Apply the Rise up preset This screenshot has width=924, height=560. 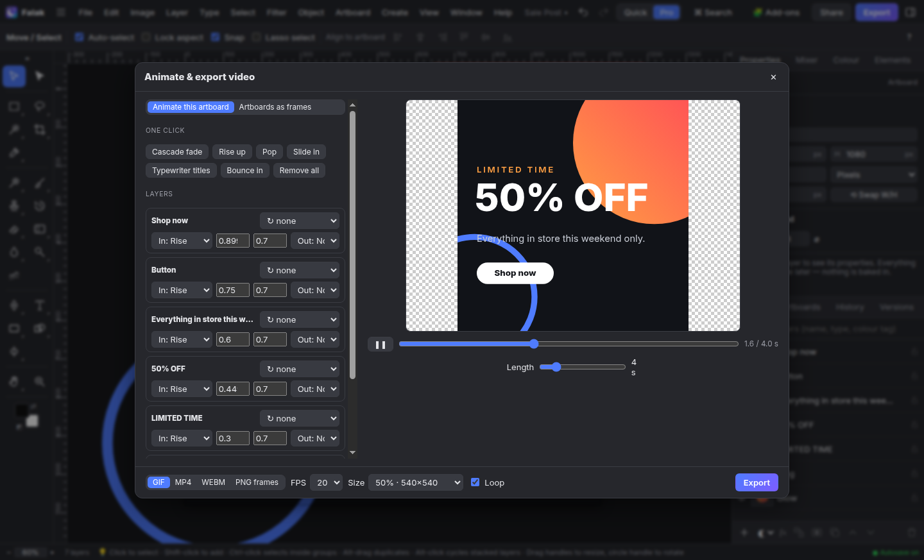coord(232,152)
